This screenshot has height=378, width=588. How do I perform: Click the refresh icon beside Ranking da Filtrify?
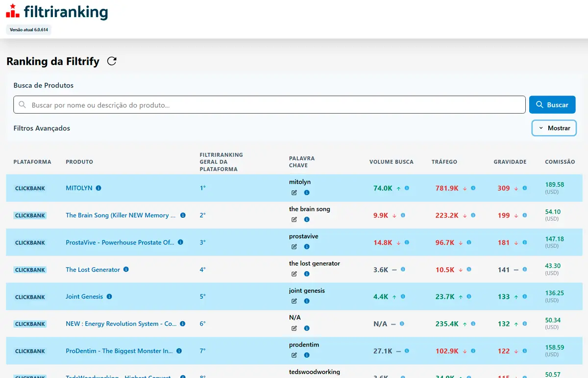coord(112,61)
